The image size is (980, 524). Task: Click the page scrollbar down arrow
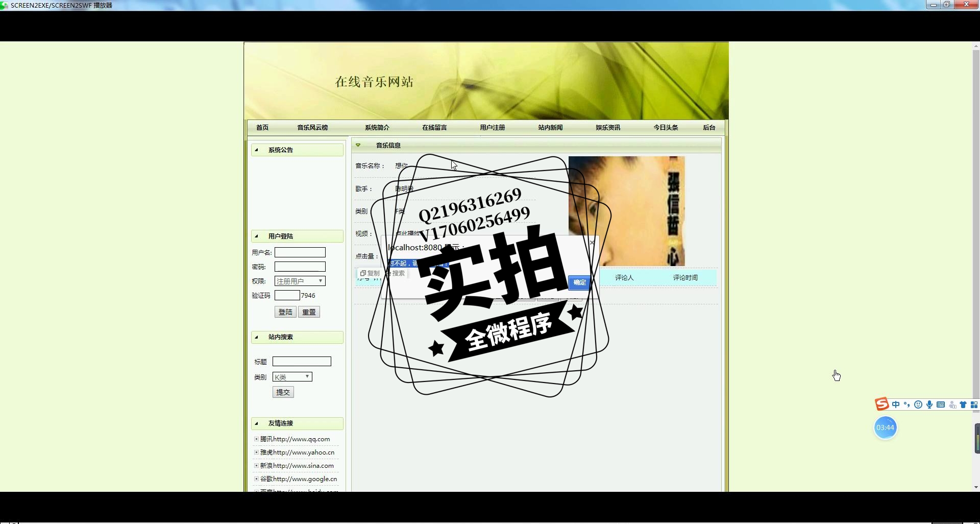(x=976, y=487)
